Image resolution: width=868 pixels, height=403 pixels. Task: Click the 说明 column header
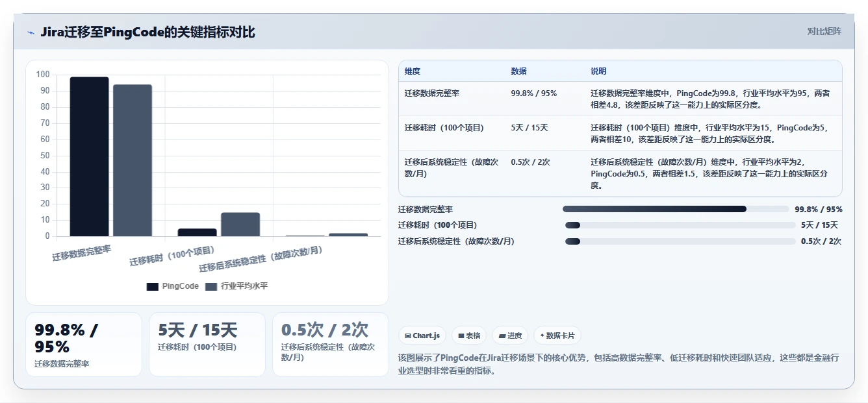click(598, 71)
